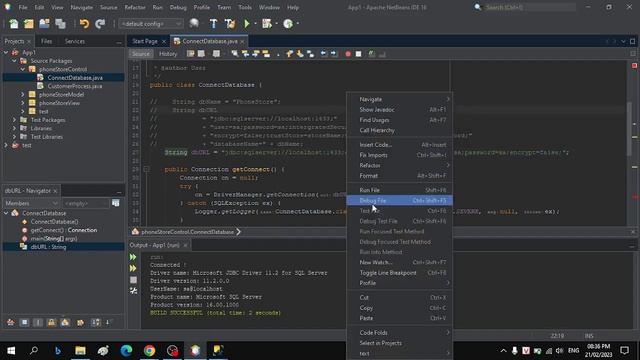Click Shift Line Right icon in editor toolbar
The width and height of the screenshot is (640, 360).
click(333, 54)
